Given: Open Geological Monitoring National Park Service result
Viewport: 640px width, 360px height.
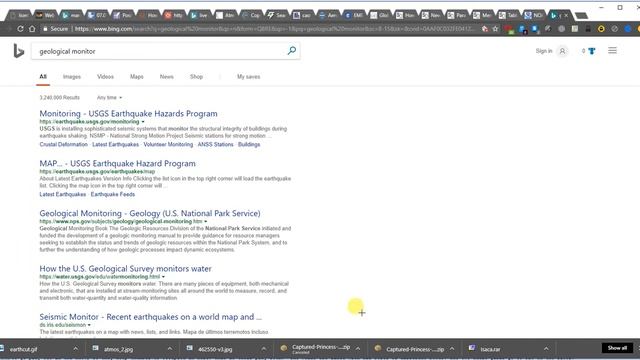Looking at the screenshot, I should [150, 213].
